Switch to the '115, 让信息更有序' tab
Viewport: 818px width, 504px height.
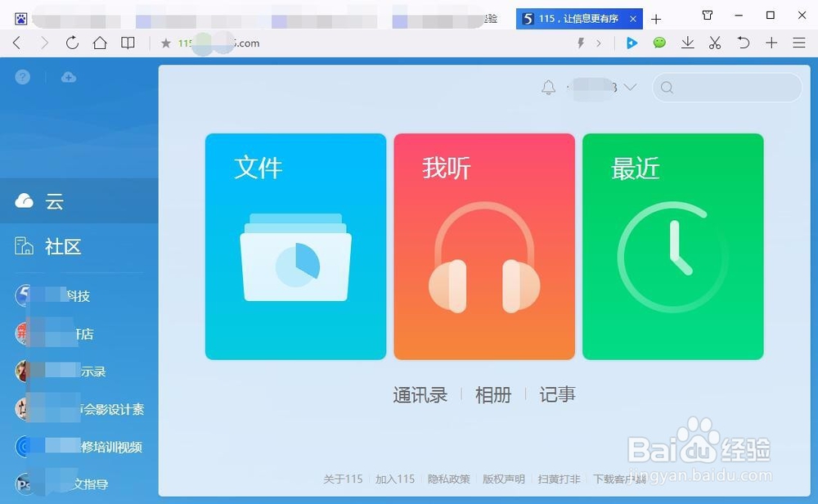579,19
